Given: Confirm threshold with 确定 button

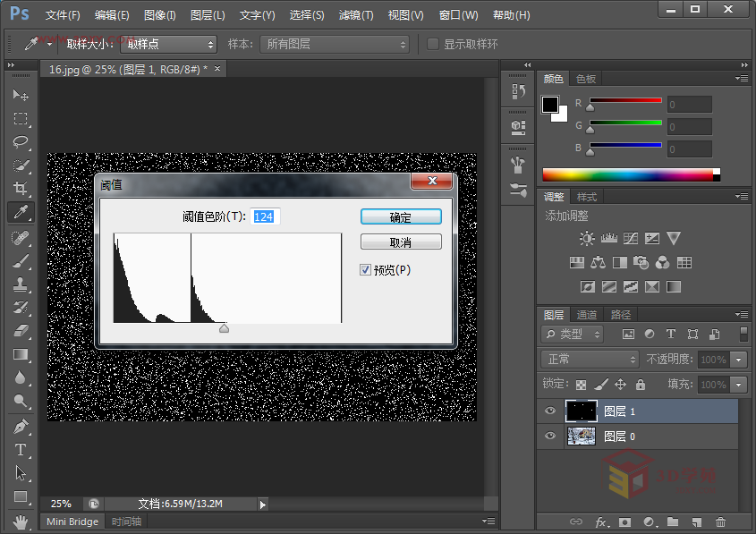Looking at the screenshot, I should (x=401, y=216).
